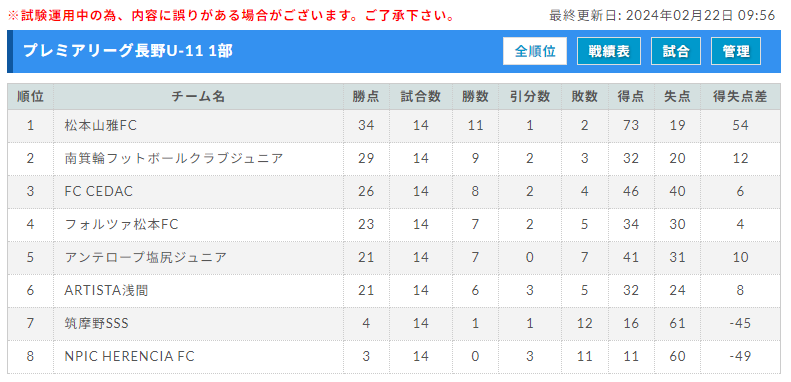Click the FC CEDAC team name
Screen dimensions: 791x382
click(x=98, y=191)
